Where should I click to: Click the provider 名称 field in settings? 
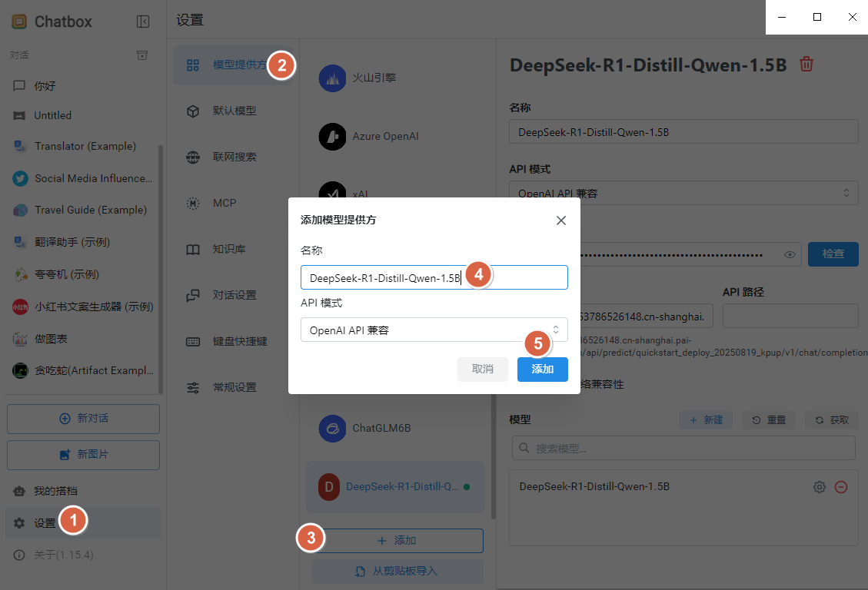coord(683,132)
